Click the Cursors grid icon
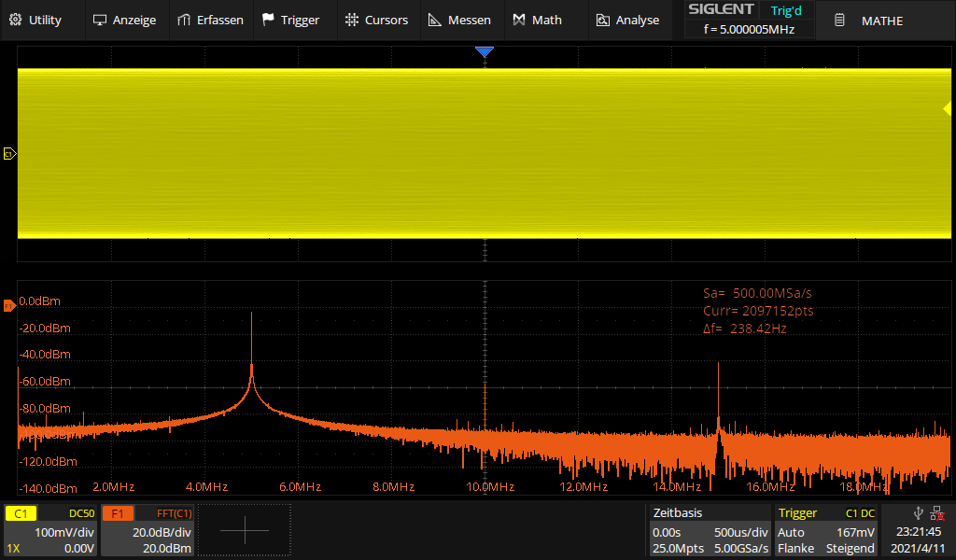Image resolution: width=956 pixels, height=560 pixels. tap(352, 21)
